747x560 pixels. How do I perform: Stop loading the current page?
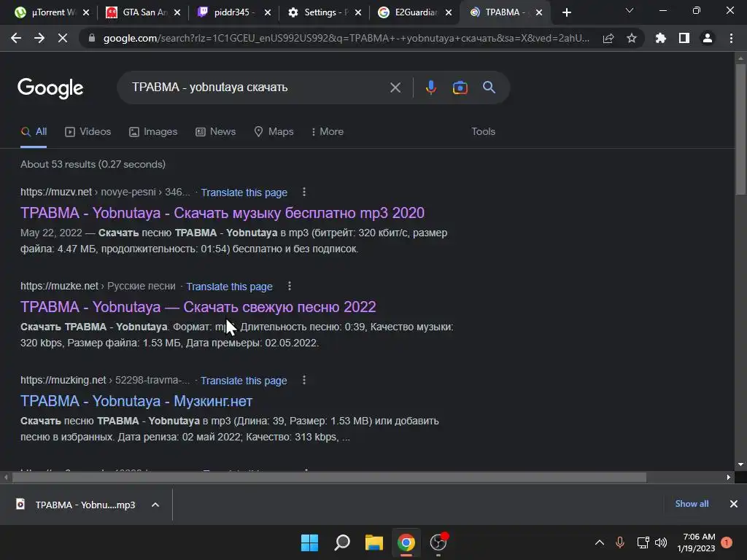pyautogui.click(x=63, y=38)
